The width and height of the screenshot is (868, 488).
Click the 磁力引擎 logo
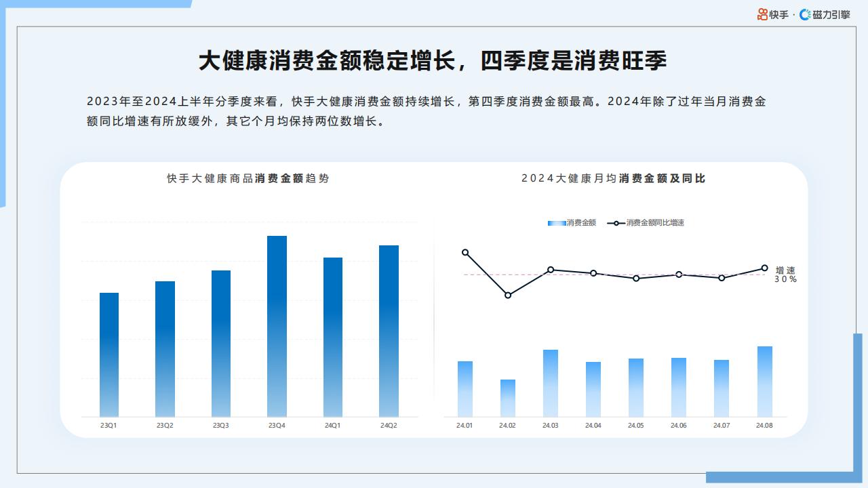825,14
